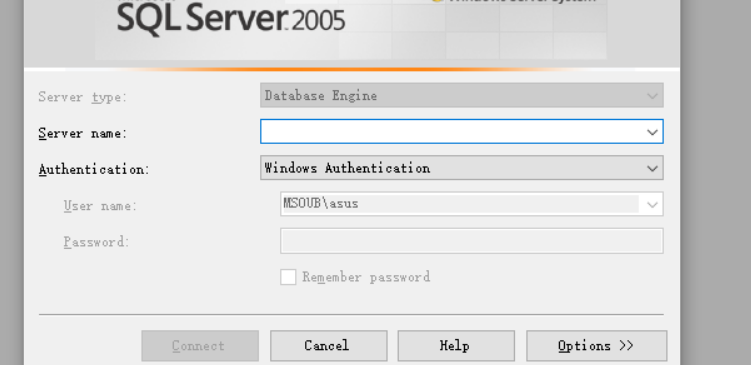Open the Server type dropdown
Image resolution: width=751 pixels, height=365 pixels.
click(x=462, y=95)
